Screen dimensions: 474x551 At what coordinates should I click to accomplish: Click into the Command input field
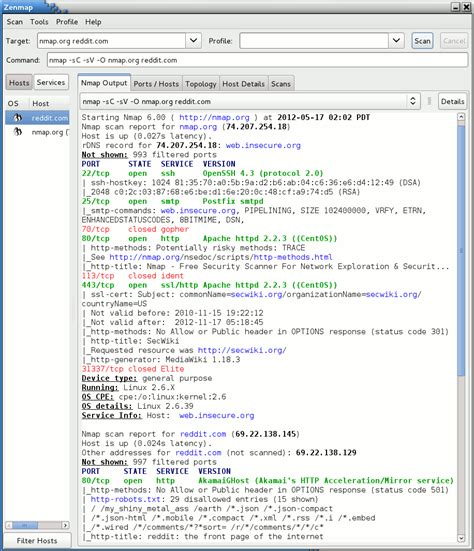click(258, 60)
